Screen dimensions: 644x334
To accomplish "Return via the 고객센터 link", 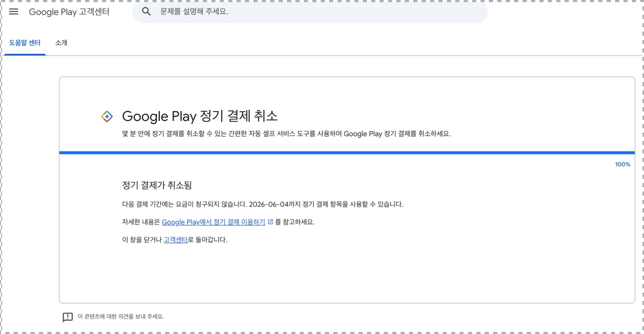I will (x=176, y=239).
